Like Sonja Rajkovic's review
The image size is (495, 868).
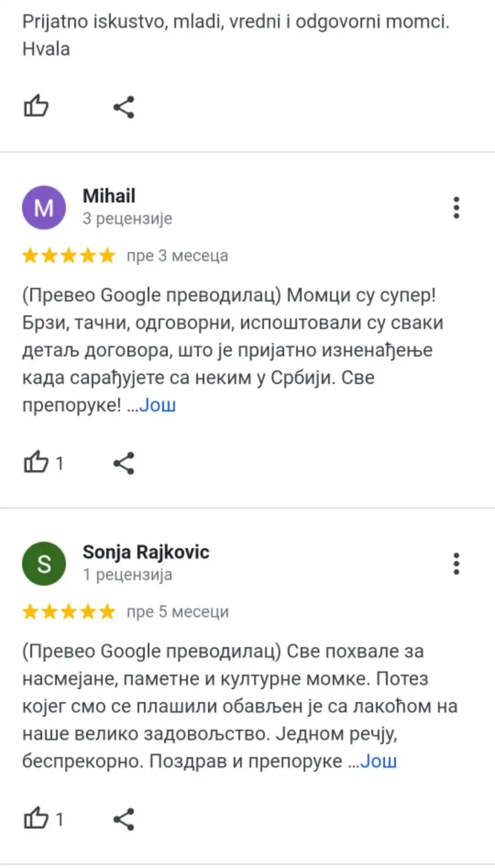[x=37, y=818]
